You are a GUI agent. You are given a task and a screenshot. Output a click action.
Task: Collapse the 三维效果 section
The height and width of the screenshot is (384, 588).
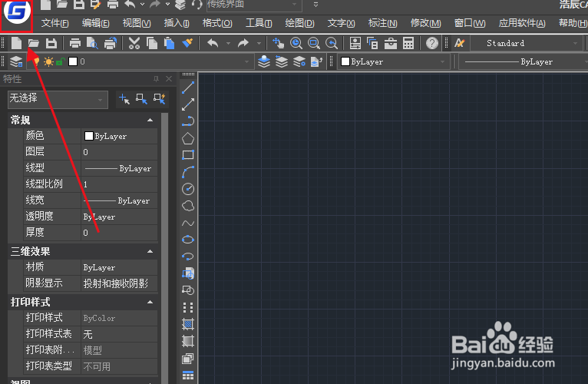[150, 251]
